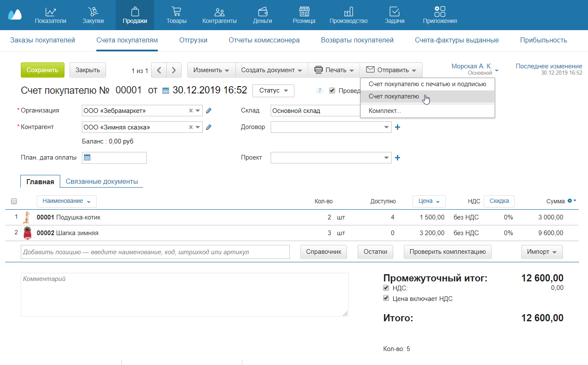Viewport: 588px width, 365px height.
Task: Click the Справочник button
Action: pyautogui.click(x=324, y=252)
